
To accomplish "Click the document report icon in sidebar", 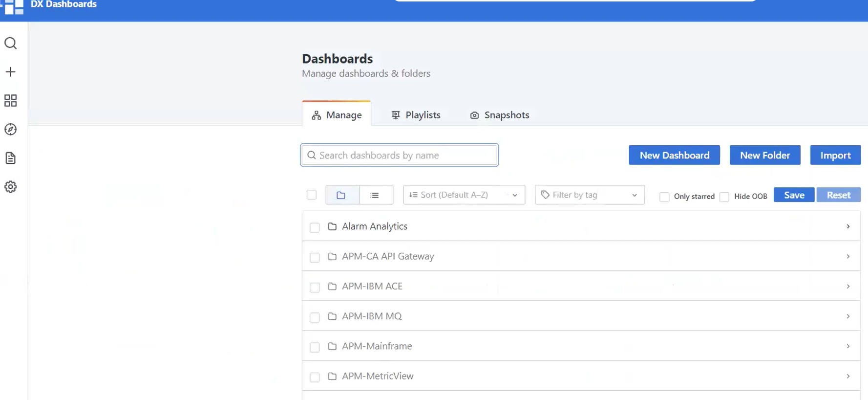I will pyautogui.click(x=10, y=158).
